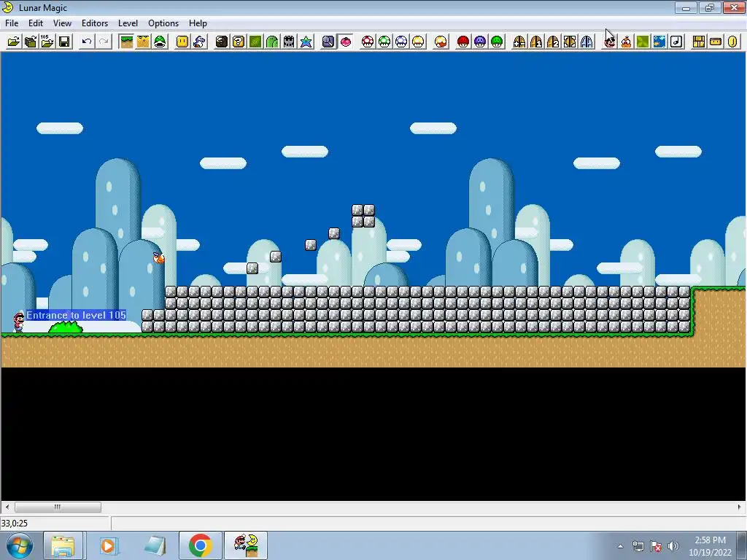Open the music note icon
The height and width of the screenshot is (560, 747).
pyautogui.click(x=676, y=42)
